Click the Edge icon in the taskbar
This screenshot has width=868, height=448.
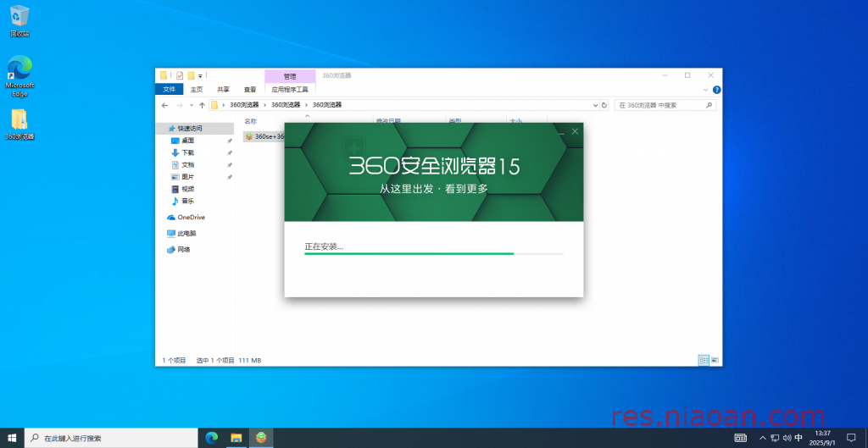point(211,438)
